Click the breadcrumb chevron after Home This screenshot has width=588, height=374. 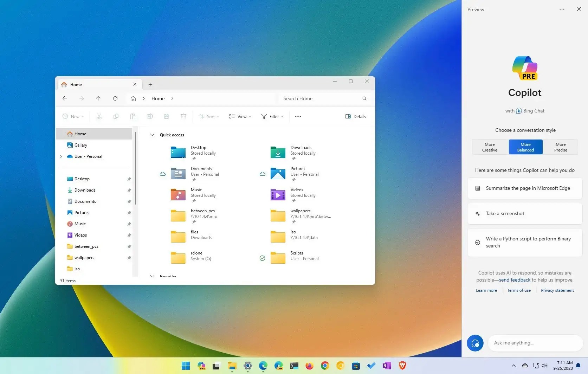[172, 98]
